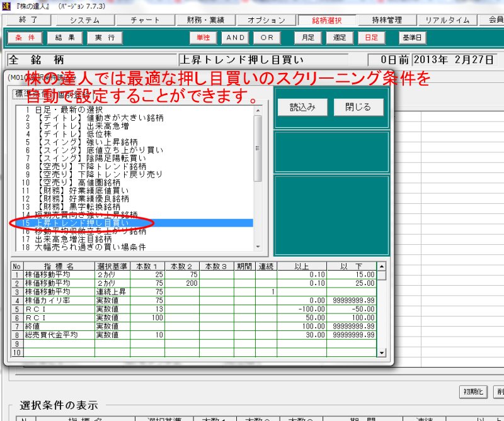Select 【財務】好業績底値買い
This screenshot has height=421, width=504.
[x=134, y=191]
